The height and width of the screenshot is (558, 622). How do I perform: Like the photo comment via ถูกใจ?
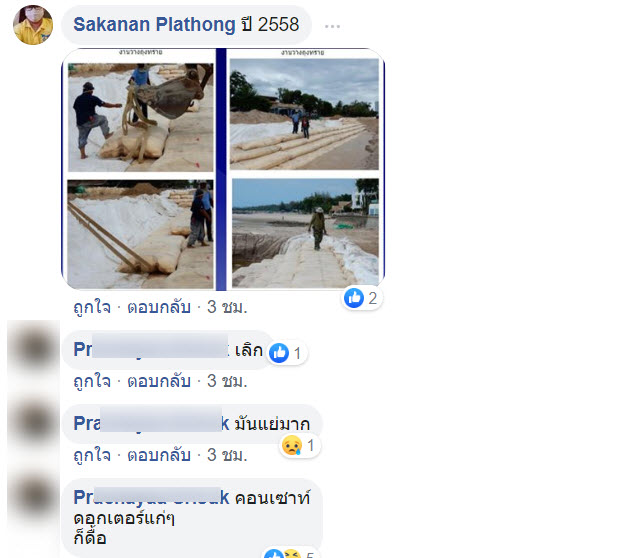coord(92,307)
